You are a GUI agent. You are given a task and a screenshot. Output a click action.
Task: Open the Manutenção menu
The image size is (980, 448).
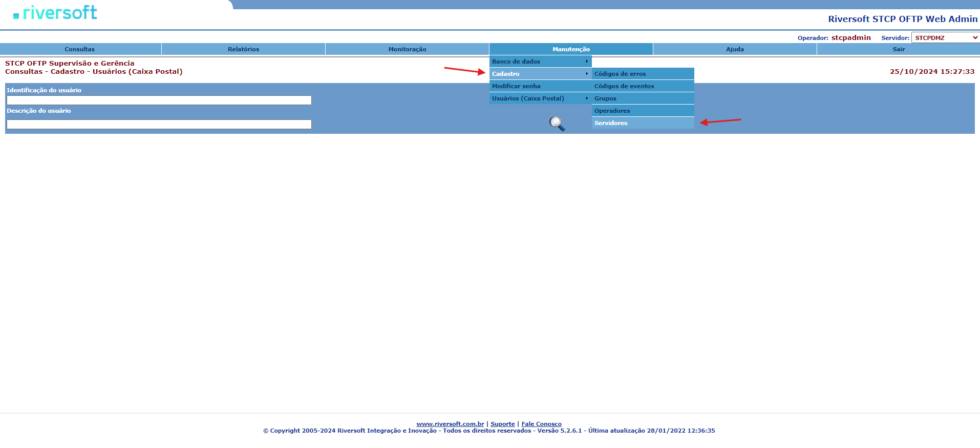point(571,49)
